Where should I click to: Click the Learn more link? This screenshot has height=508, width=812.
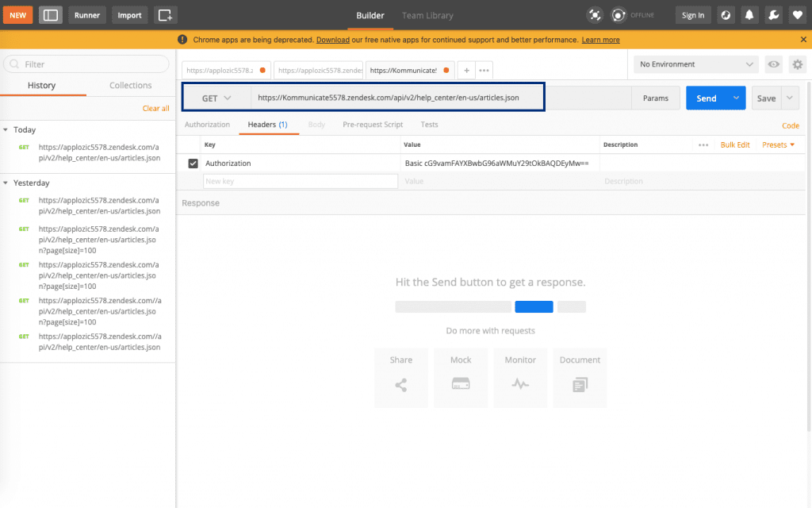tap(600, 40)
